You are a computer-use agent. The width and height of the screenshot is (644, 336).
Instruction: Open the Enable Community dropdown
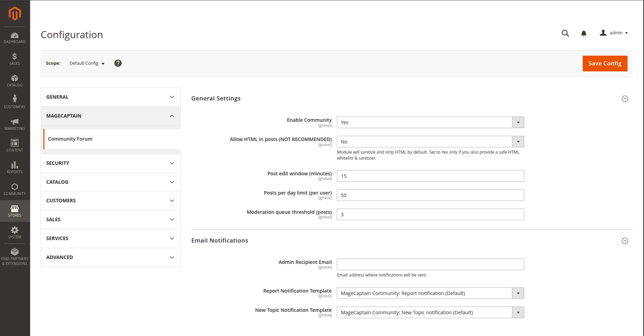(x=430, y=122)
